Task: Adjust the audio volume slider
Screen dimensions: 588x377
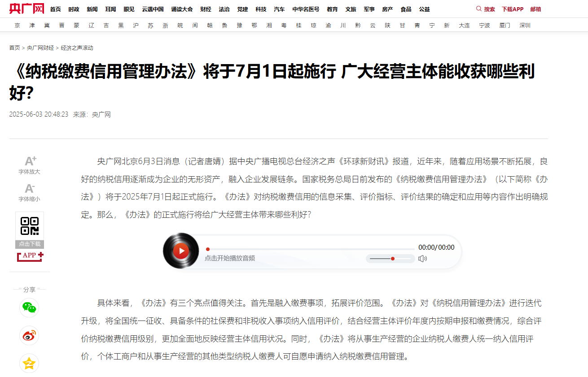Action: [390, 259]
